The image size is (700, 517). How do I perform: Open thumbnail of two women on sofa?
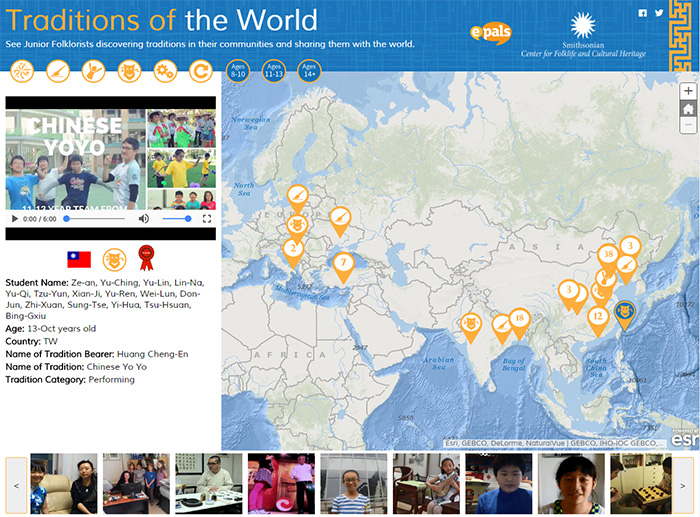click(x=64, y=484)
